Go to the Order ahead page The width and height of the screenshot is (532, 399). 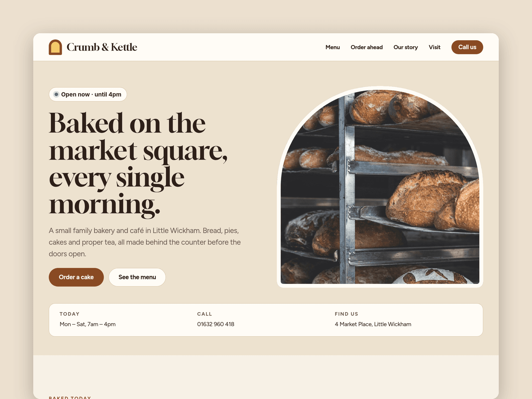tap(366, 47)
